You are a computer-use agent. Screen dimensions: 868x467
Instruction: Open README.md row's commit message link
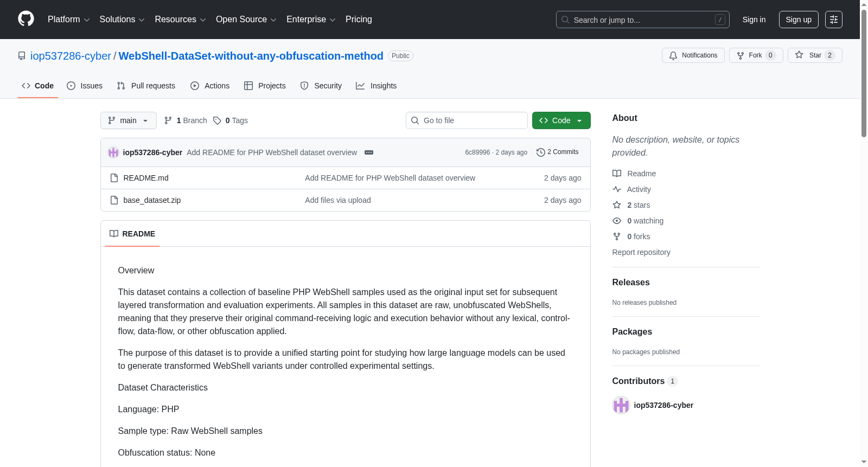point(390,178)
